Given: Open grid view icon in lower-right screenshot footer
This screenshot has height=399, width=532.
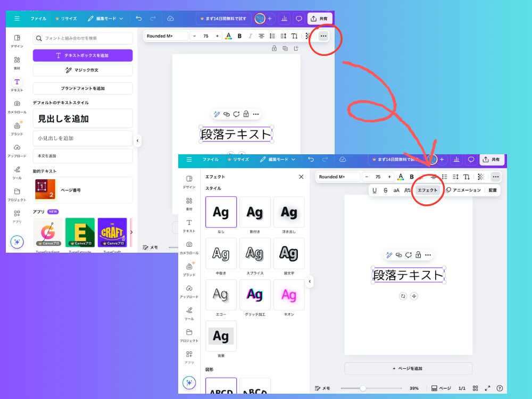Looking at the screenshot, I should click(x=475, y=388).
